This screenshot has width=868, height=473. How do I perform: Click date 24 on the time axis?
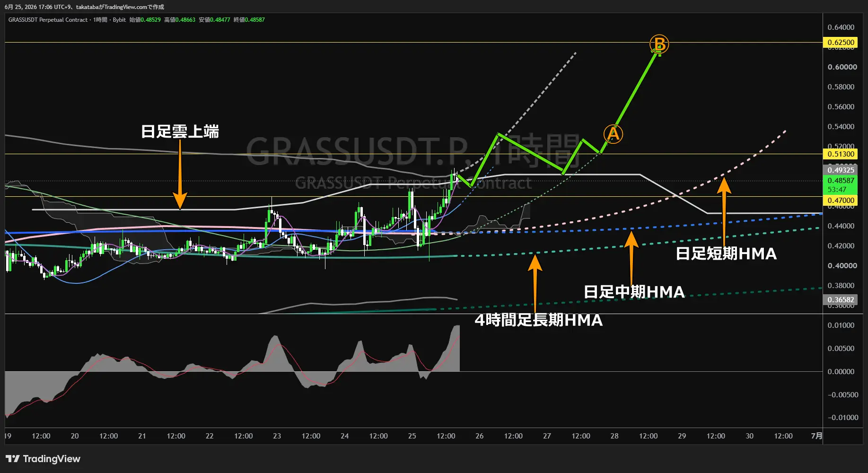(x=345, y=436)
